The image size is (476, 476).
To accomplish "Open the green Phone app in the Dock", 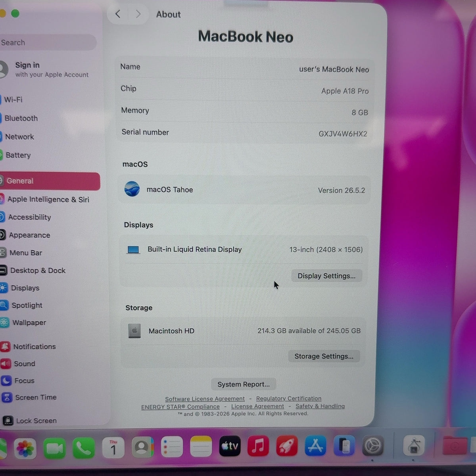I will click(x=84, y=448).
